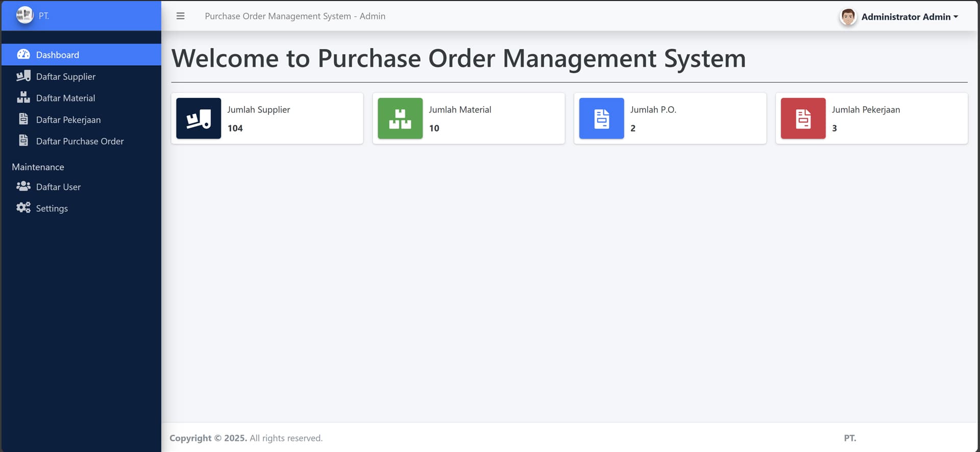This screenshot has width=980, height=452.
Task: Click the Daftar Supplier truck-loading icon
Action: click(23, 76)
